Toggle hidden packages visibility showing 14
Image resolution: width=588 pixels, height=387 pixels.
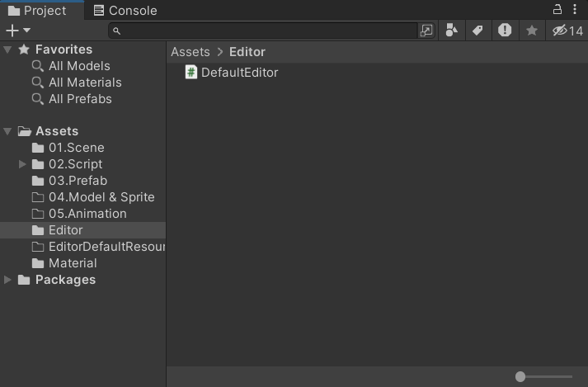tap(567, 31)
